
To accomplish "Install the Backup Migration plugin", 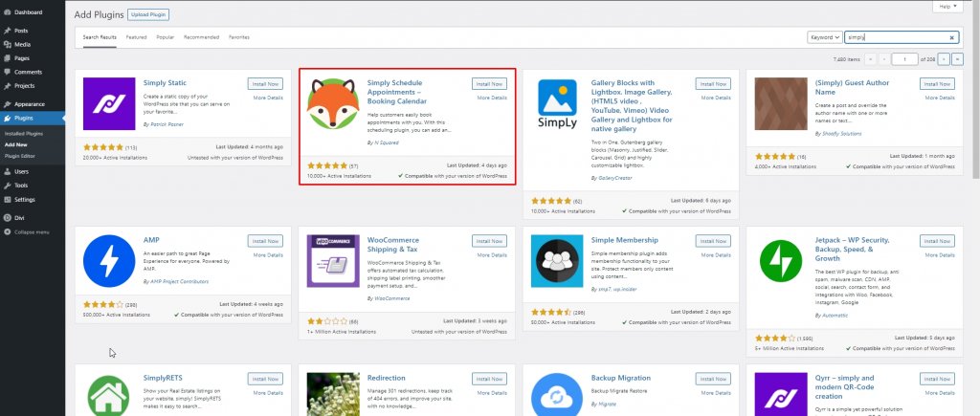I will (x=712, y=379).
